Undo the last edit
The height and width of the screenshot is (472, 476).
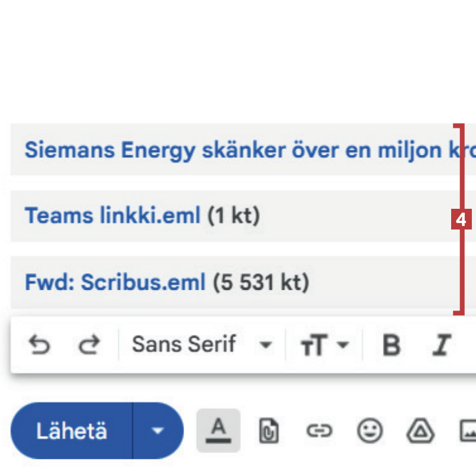tap(39, 345)
